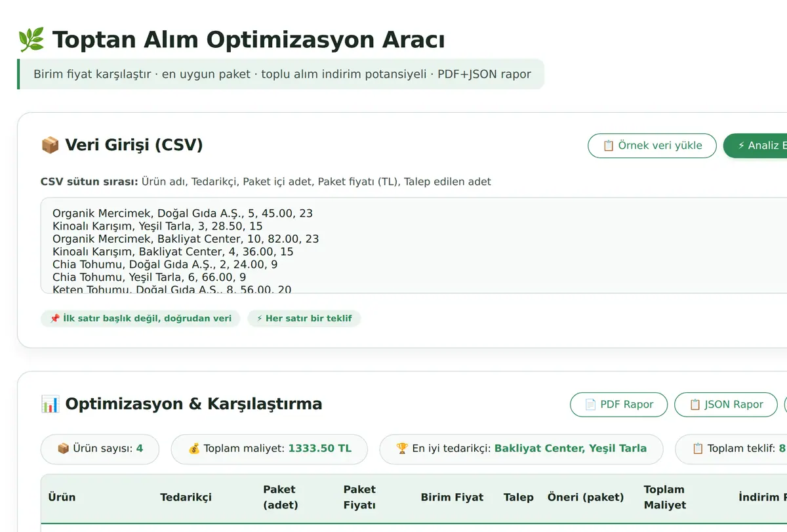Viewport: 787px width, 532px height.
Task: Click the CSV line "Chia Tohumu, Yeşil Tarla, 6, 66.00, 9"
Action: pos(150,277)
